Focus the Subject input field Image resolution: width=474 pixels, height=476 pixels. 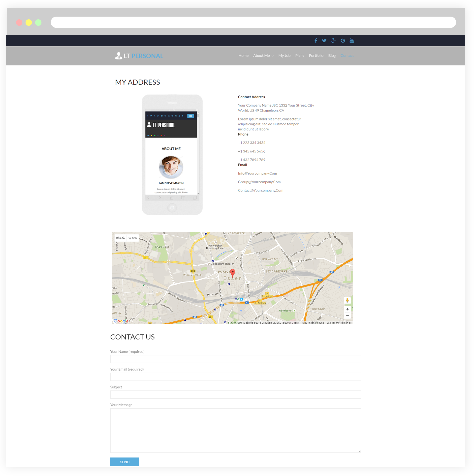pyautogui.click(x=235, y=394)
